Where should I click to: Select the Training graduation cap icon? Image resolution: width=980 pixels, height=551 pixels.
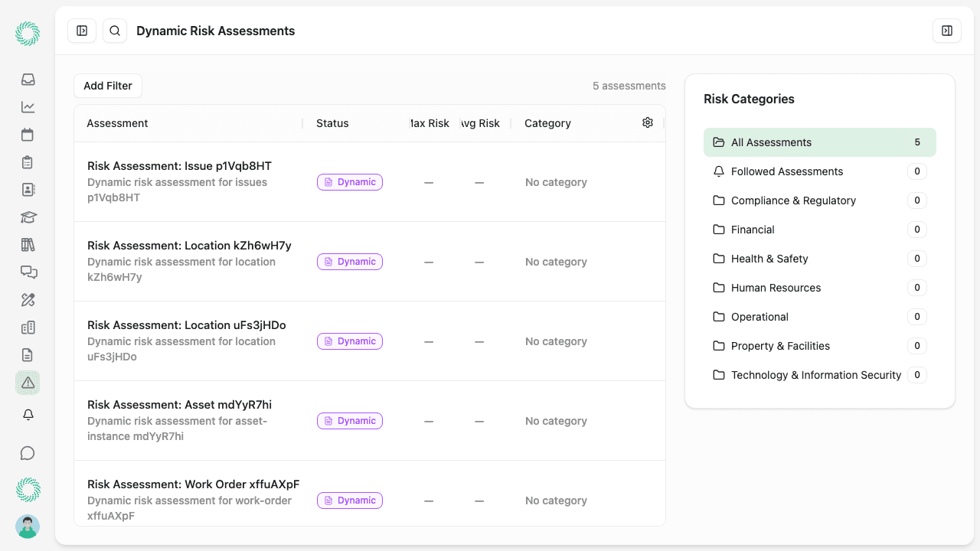tap(28, 217)
